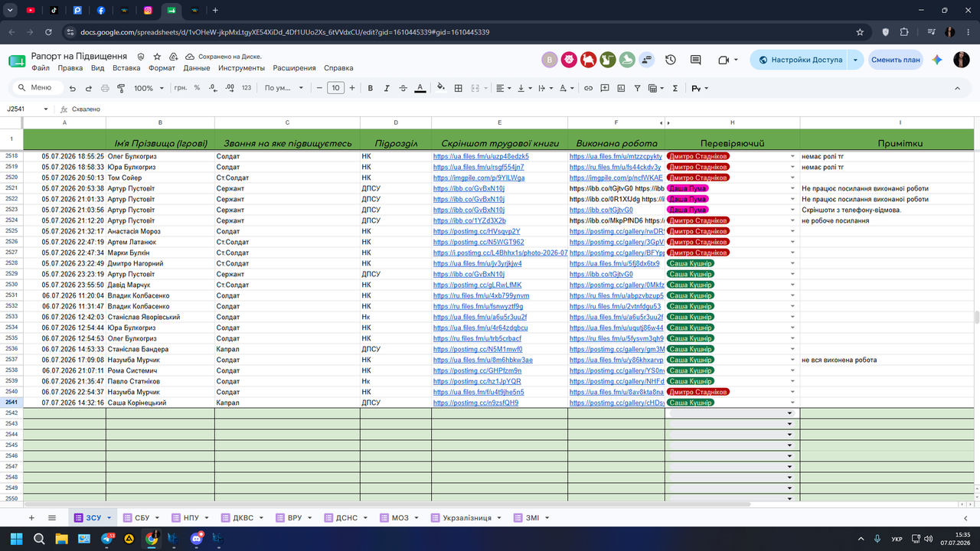This screenshot has width=980, height=551.
Task: Click the text color underlined A
Action: click(420, 88)
